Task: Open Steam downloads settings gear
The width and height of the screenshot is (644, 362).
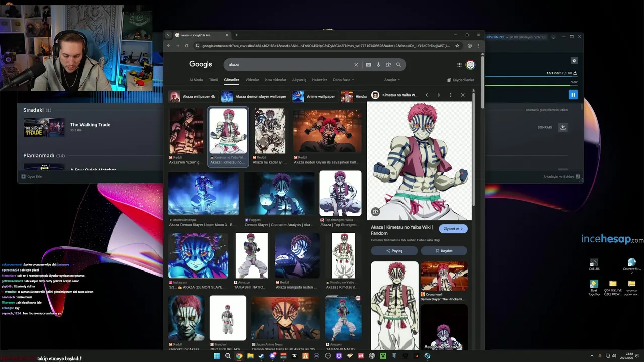Action: [574, 61]
